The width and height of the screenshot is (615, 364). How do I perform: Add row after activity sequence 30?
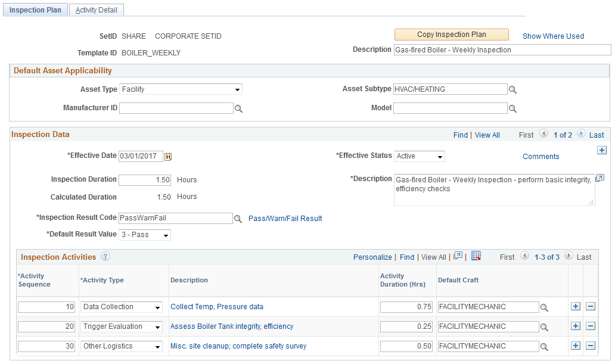(x=576, y=346)
